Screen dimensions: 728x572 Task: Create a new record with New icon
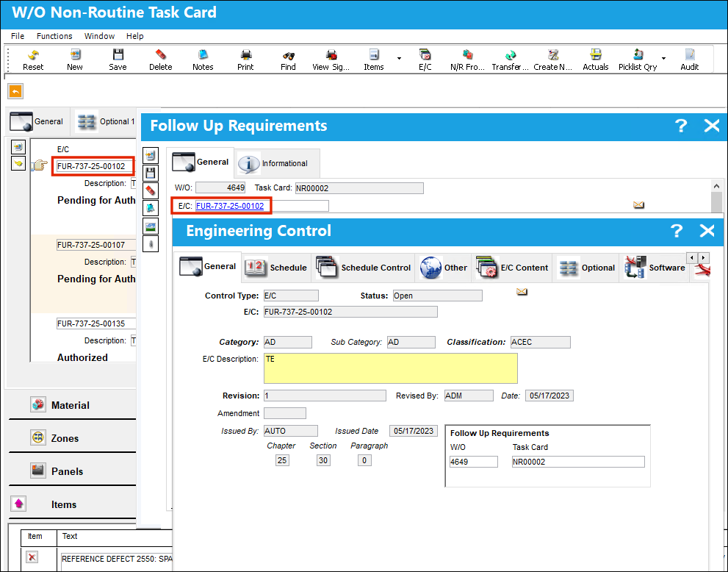pos(75,60)
